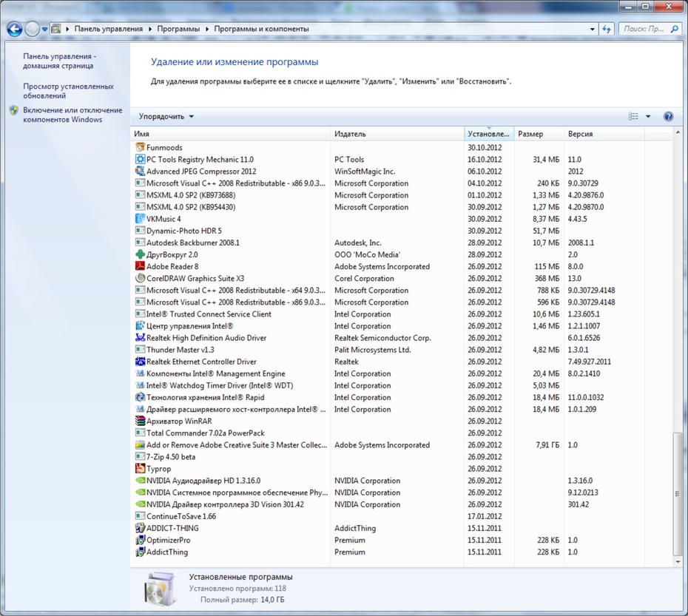
Task: Click the Adobe Reader 8 icon
Action: [x=140, y=266]
